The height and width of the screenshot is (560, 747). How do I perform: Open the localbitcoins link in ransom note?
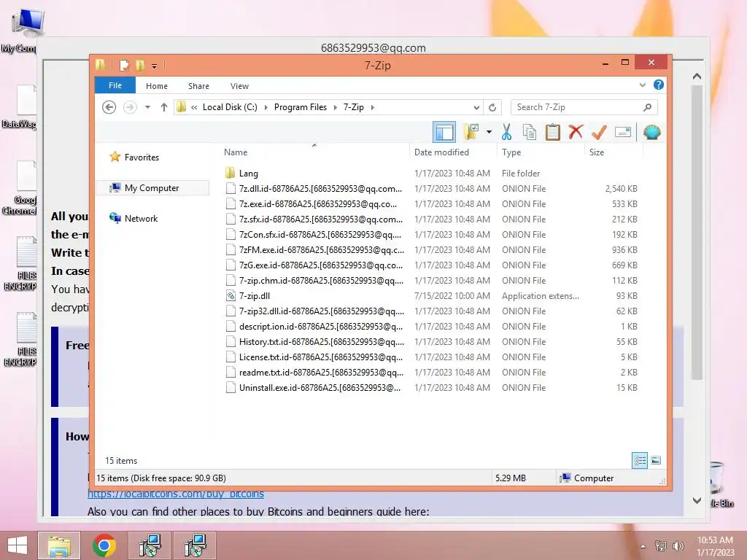click(176, 494)
